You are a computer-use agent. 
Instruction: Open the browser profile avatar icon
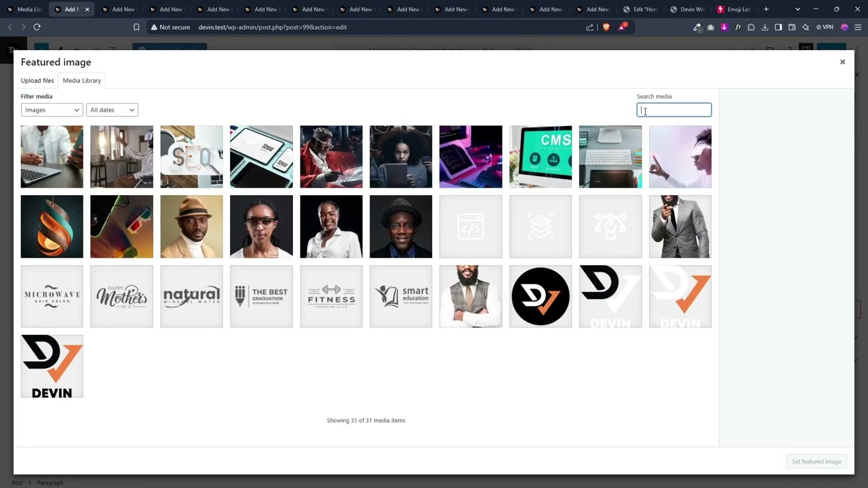(844, 27)
